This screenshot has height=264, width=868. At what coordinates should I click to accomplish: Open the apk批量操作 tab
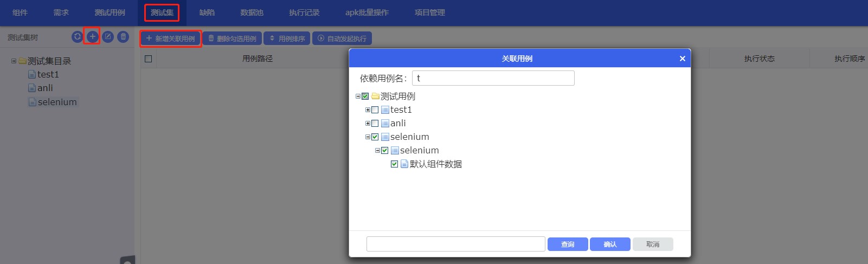pyautogui.click(x=367, y=12)
